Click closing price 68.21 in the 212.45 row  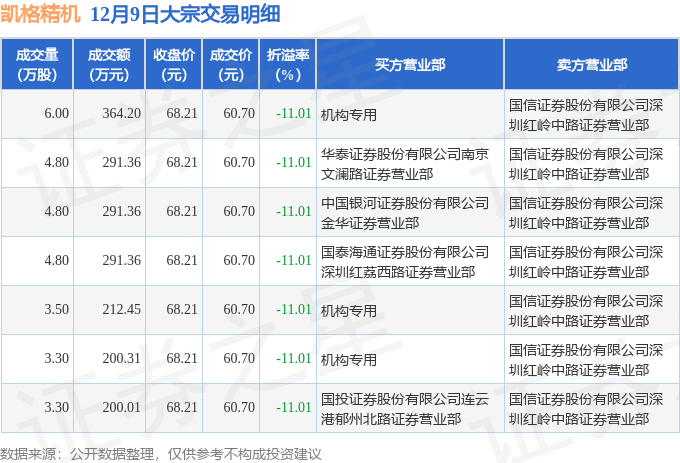click(182, 310)
